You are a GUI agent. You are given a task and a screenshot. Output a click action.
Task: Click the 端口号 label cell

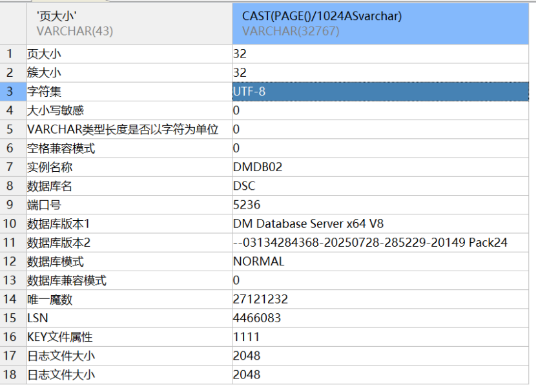[130, 205]
